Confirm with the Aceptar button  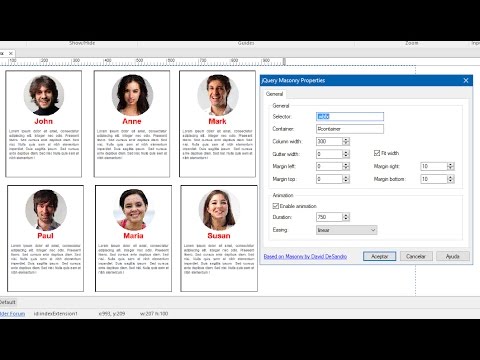(379, 256)
